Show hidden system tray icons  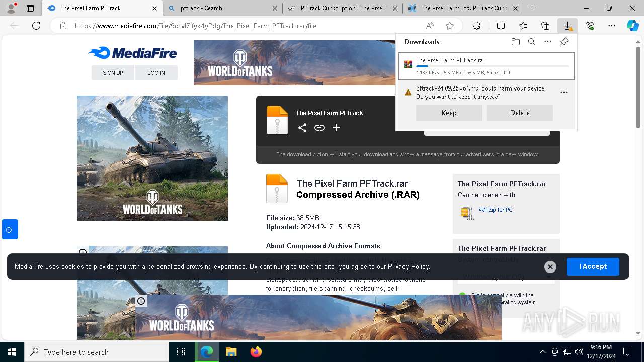click(542, 352)
